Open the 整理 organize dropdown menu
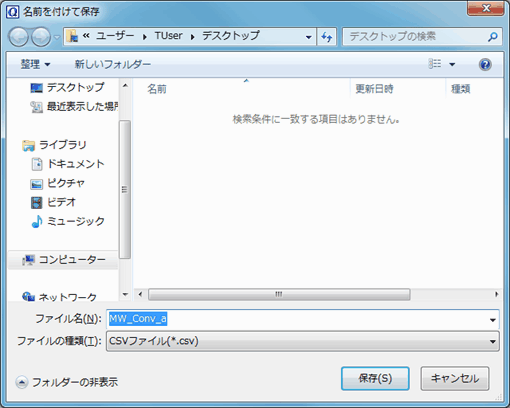The height and width of the screenshot is (408, 510). click(x=35, y=64)
